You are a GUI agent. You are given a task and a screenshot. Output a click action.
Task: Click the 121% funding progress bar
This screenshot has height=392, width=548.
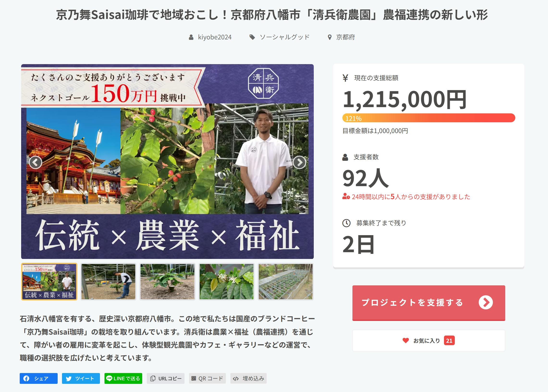coord(429,118)
